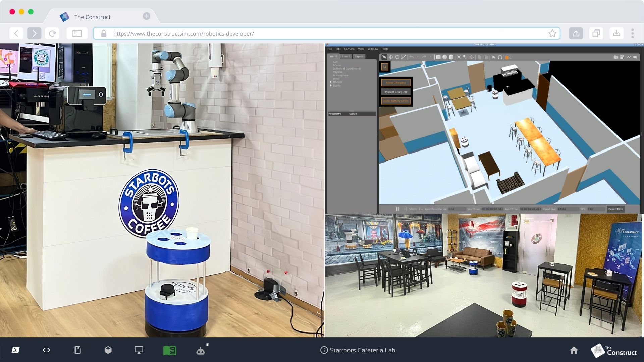Viewport: 644px width, 362px height.
Task: Insert a box shape in Gazebo
Action: 438,57
